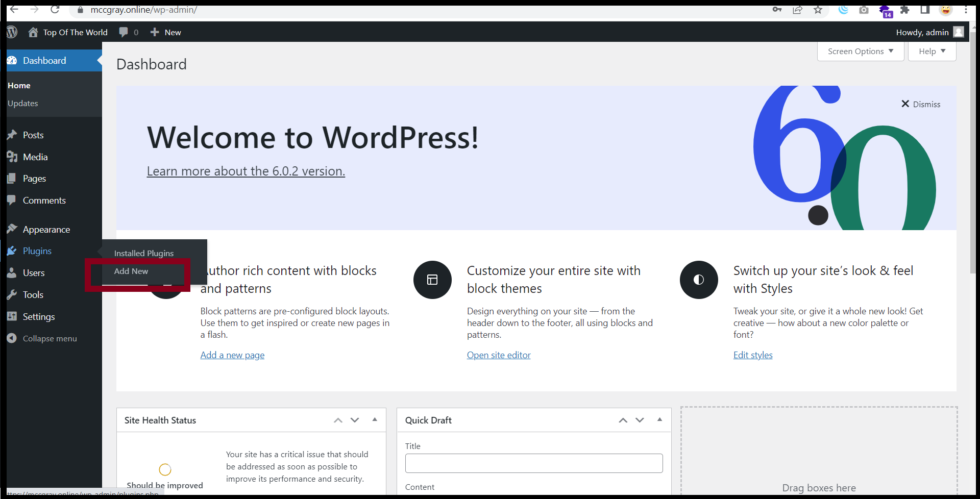This screenshot has height=499, width=980.
Task: Click the Dashboard gauge icon in sidebar
Action: click(x=12, y=60)
